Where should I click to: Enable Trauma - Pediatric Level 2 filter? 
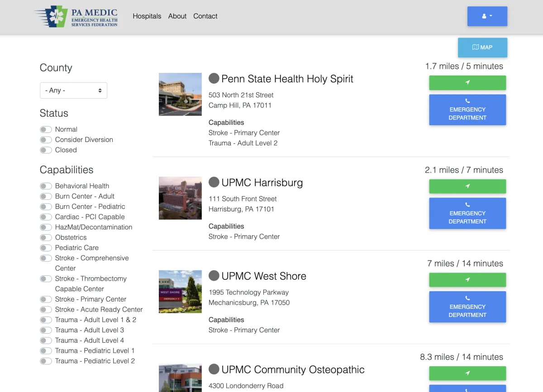[x=46, y=362]
